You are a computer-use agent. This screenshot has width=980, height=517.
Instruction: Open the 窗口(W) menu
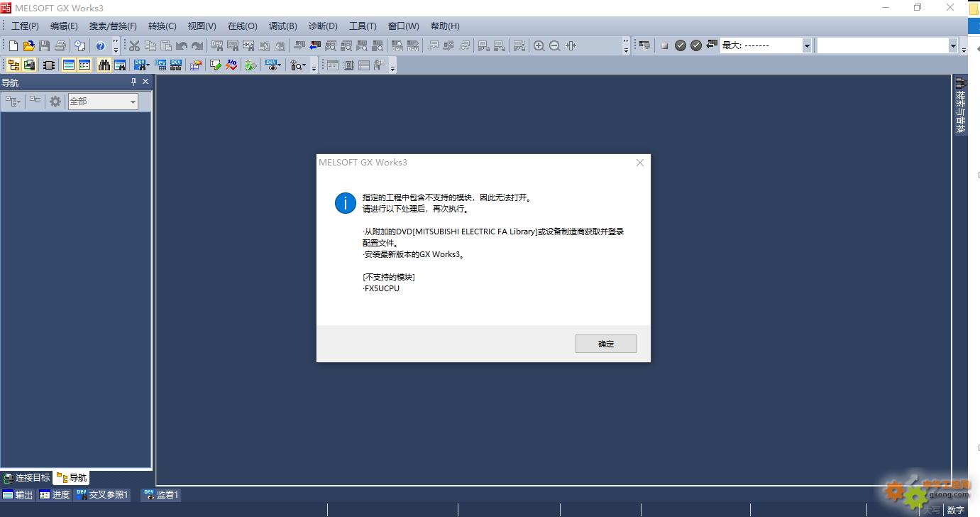tap(403, 26)
